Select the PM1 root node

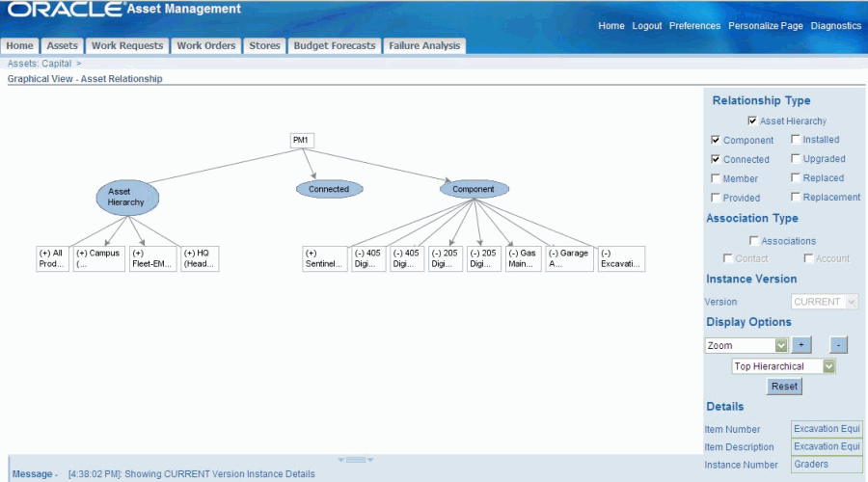302,140
